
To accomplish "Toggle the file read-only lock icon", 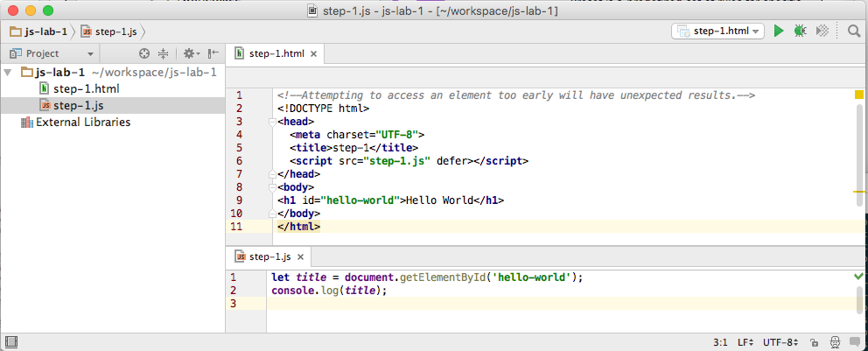I will [x=814, y=343].
